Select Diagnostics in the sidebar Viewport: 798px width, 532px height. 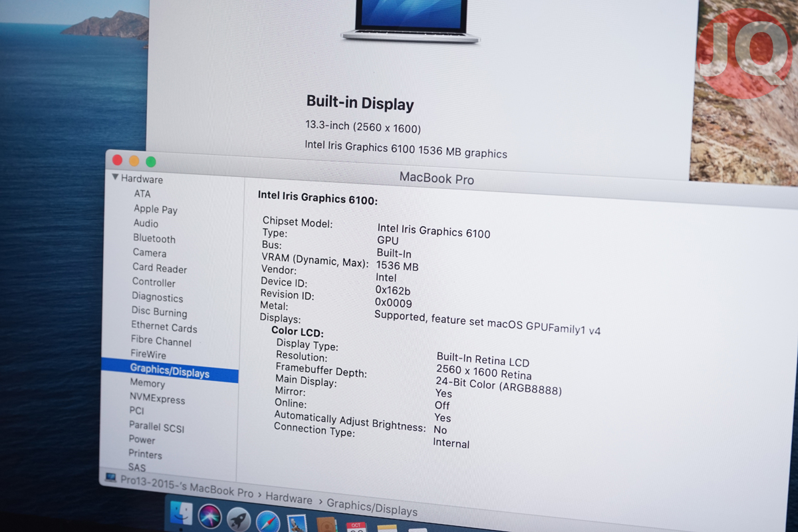point(157,297)
